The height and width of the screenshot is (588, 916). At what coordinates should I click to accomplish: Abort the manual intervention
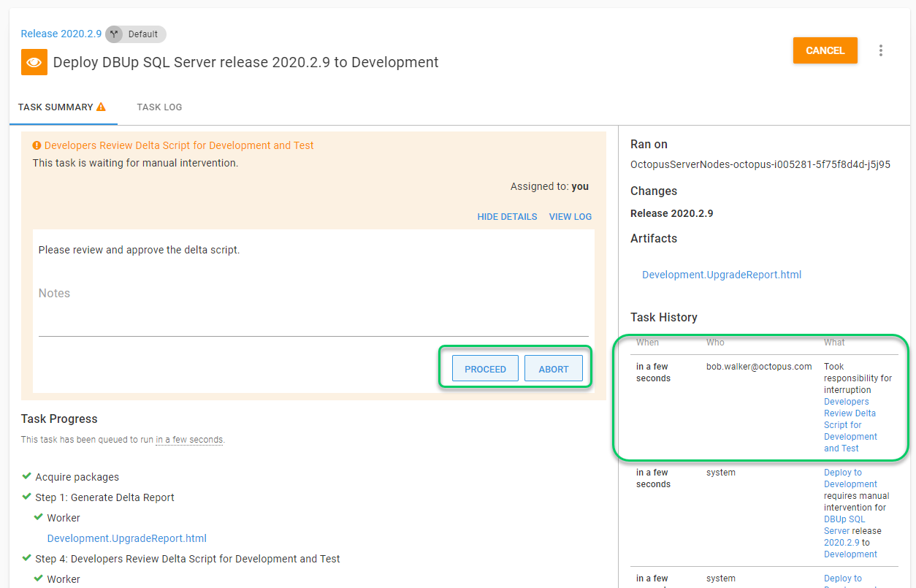(553, 369)
